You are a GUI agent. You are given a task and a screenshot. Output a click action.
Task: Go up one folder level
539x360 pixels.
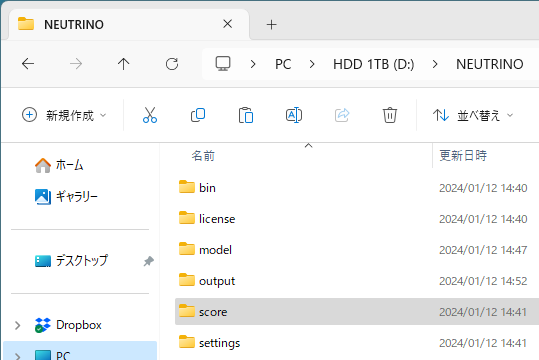click(x=123, y=64)
